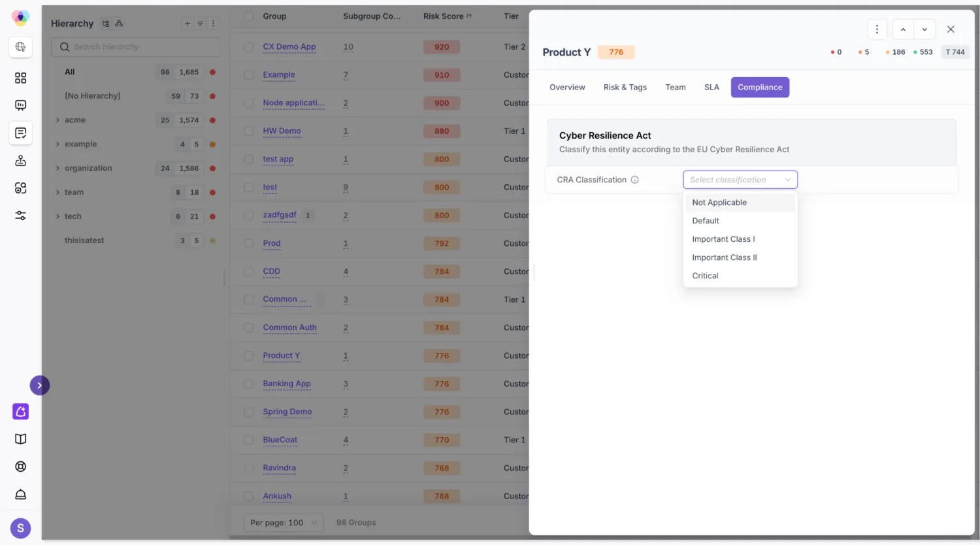Open the notifications bell icon in sidebar
This screenshot has width=980, height=545.
click(x=20, y=495)
